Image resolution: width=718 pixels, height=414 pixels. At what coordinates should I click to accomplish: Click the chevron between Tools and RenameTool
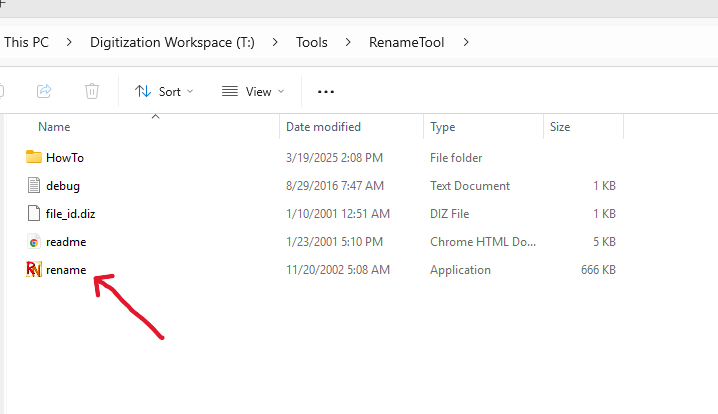tap(349, 42)
